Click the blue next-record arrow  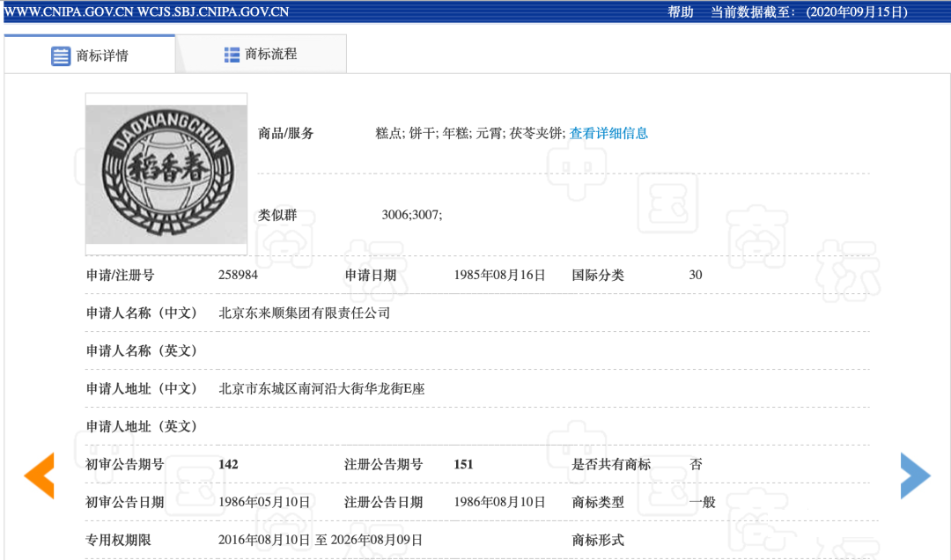click(915, 475)
